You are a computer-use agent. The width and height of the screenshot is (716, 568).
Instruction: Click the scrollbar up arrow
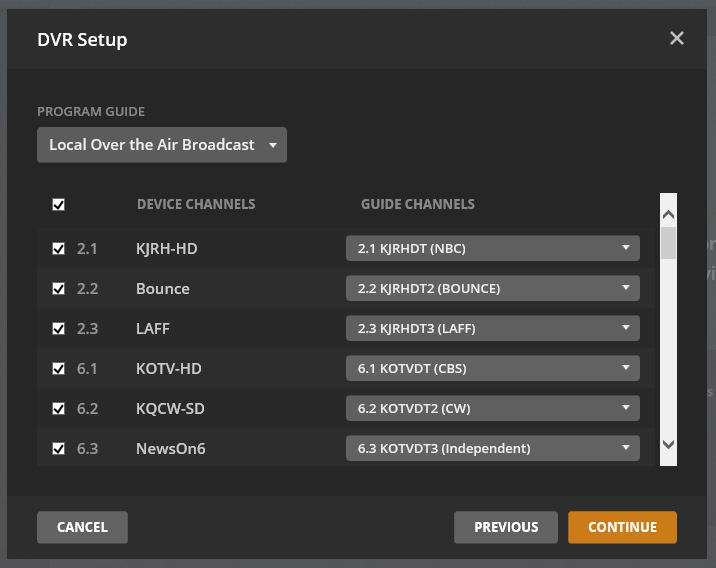[x=669, y=214]
